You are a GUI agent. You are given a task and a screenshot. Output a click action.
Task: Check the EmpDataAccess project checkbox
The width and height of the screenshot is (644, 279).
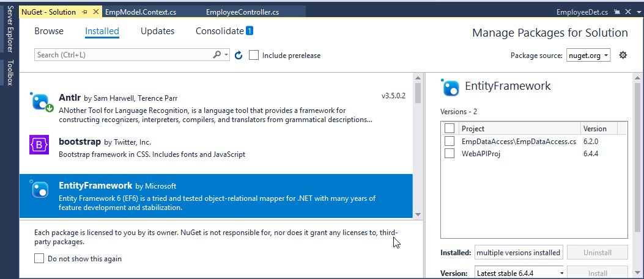(450, 142)
